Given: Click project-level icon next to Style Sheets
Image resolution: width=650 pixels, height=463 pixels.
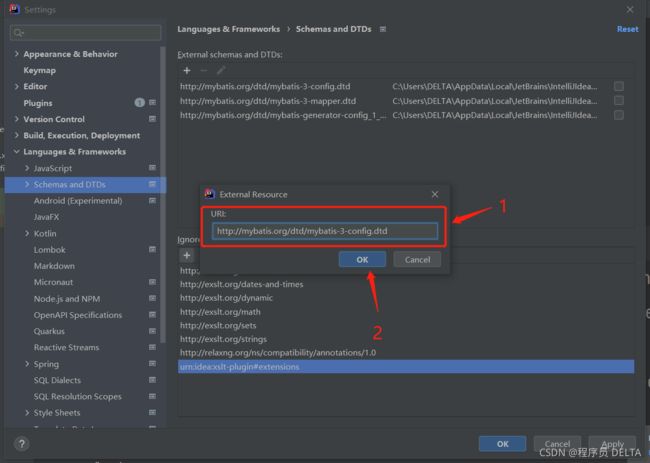Looking at the screenshot, I should pos(153,413).
